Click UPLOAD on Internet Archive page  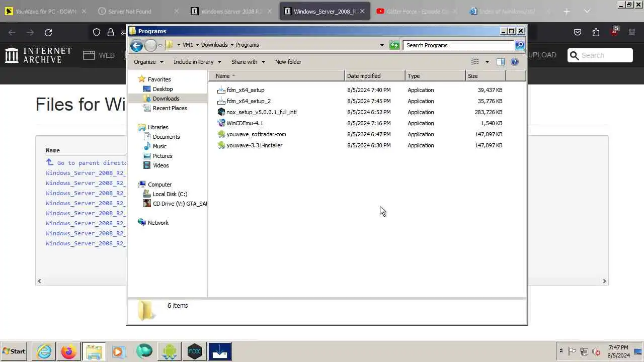tap(542, 55)
